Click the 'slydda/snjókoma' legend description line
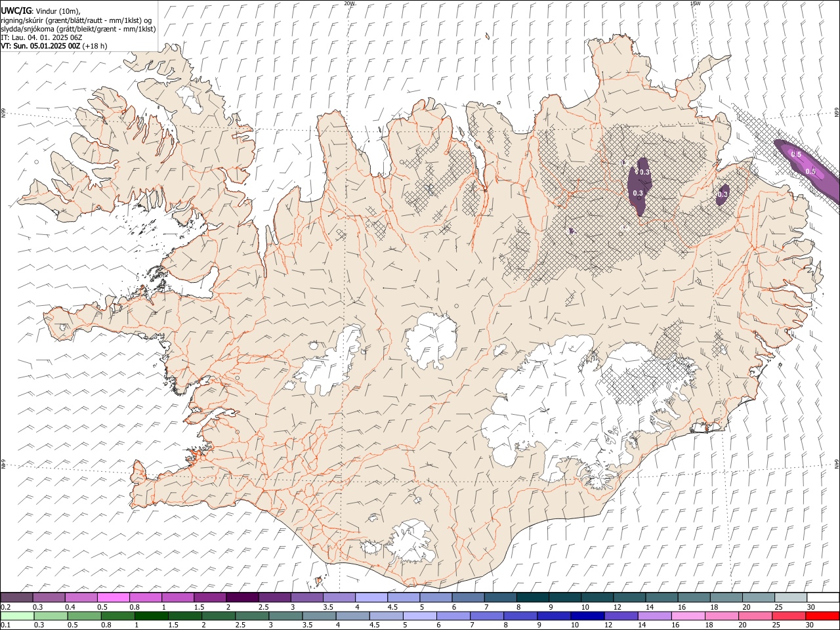This screenshot has height=630, width=840. 78,29
